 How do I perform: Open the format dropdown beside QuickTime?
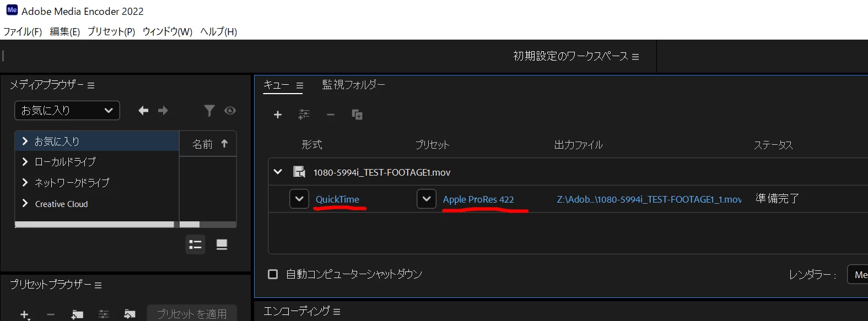click(x=299, y=199)
